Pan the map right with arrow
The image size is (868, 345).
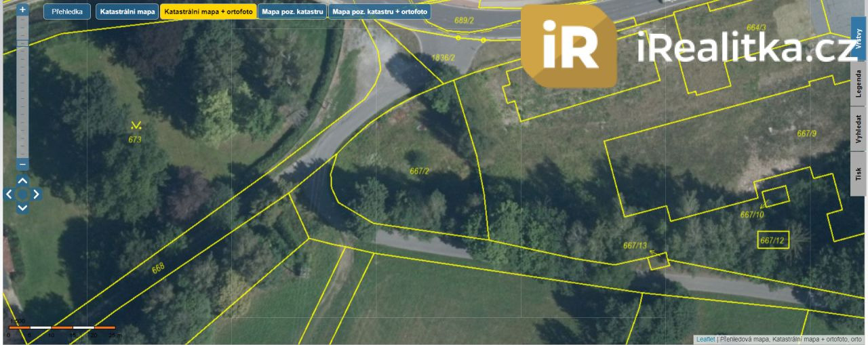(36, 195)
